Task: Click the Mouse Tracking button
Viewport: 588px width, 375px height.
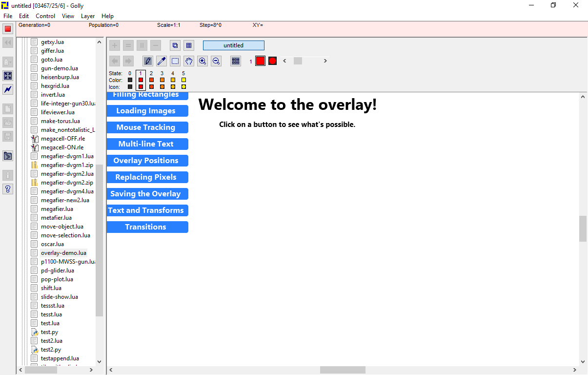Action: [x=147, y=127]
